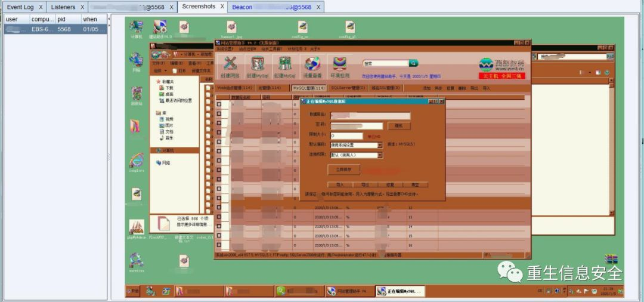Screen dimensions: 644x302
Task: Open the banner1.jpg desktop file
Action: 231,29
